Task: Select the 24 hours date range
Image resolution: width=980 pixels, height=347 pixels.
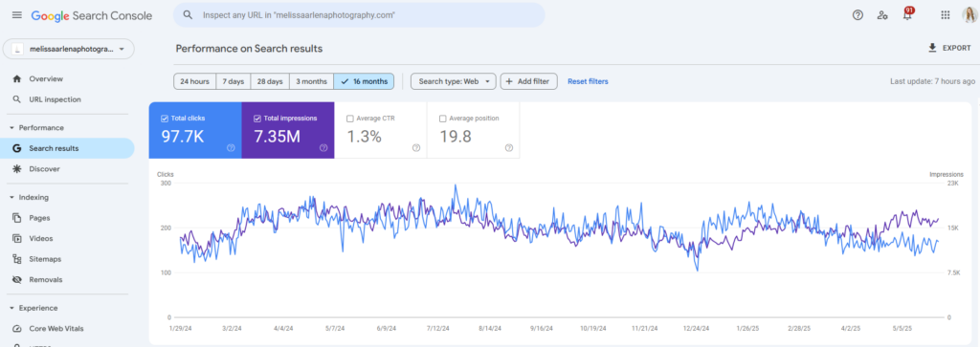Action: tap(195, 82)
